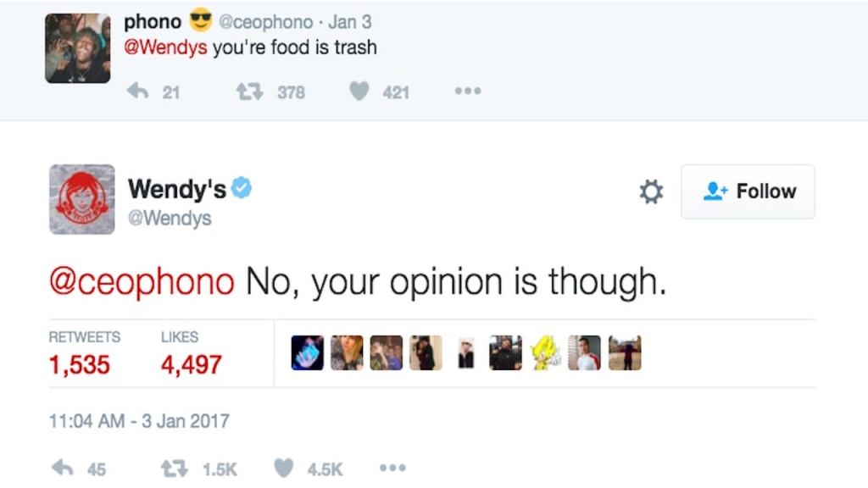Click the @Wendys mention in phono's tweet
This screenshot has width=868, height=488.
(165, 47)
